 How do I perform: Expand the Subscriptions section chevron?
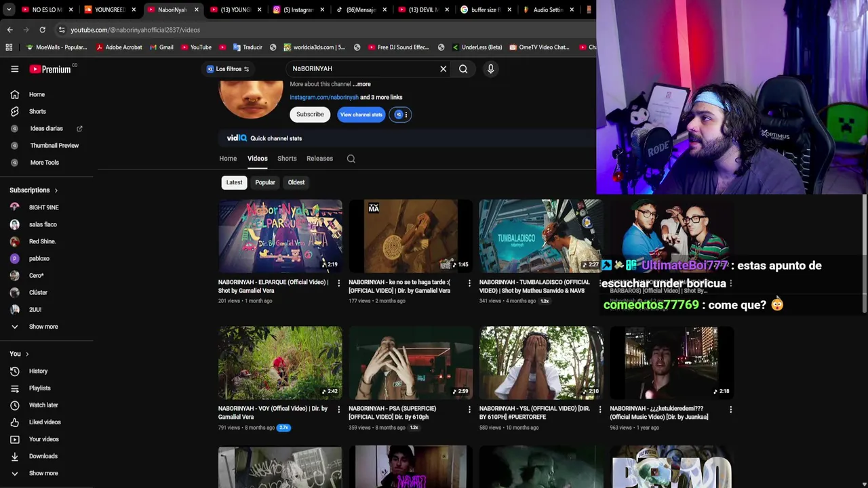(x=56, y=190)
